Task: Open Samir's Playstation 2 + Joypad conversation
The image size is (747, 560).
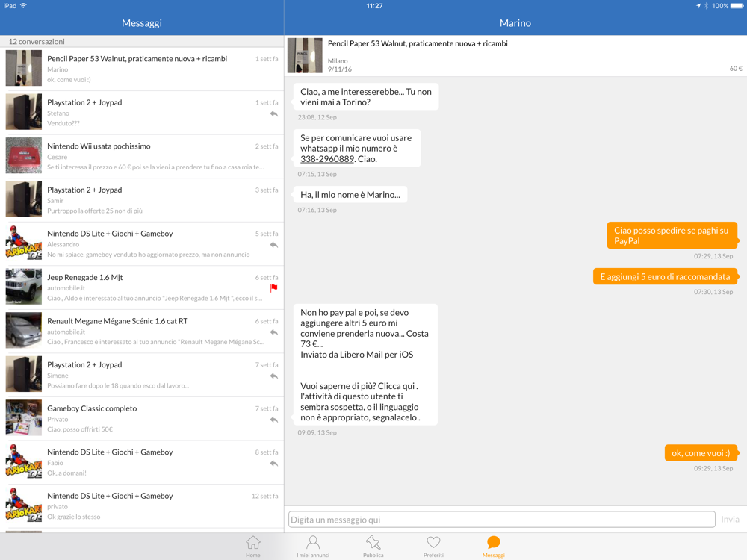Action: [142, 200]
